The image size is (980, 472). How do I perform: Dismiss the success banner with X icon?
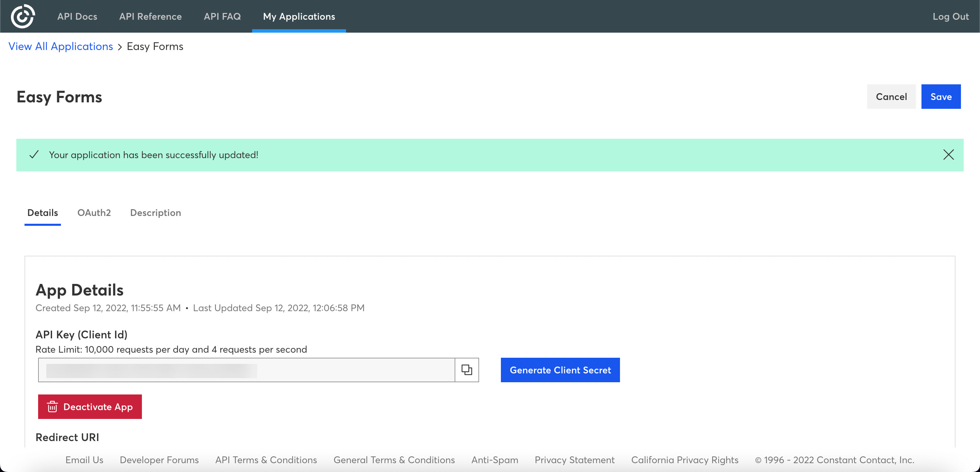tap(948, 155)
